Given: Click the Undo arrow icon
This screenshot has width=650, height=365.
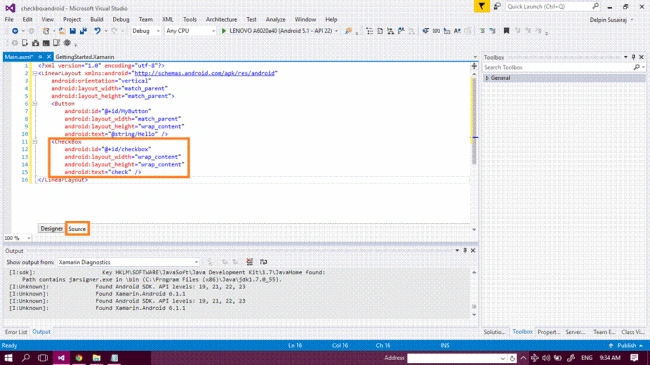Looking at the screenshot, I should [x=97, y=31].
